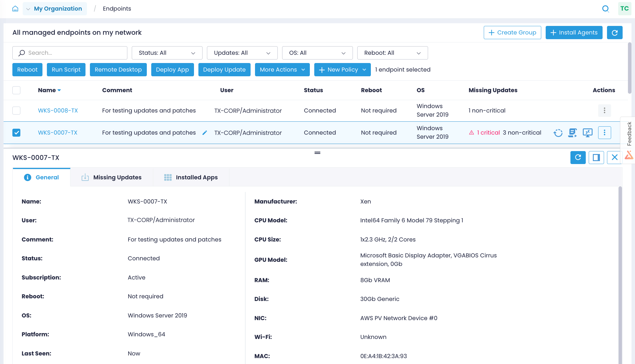Open the TC user avatar menu
The image size is (635, 364).
[624, 9]
